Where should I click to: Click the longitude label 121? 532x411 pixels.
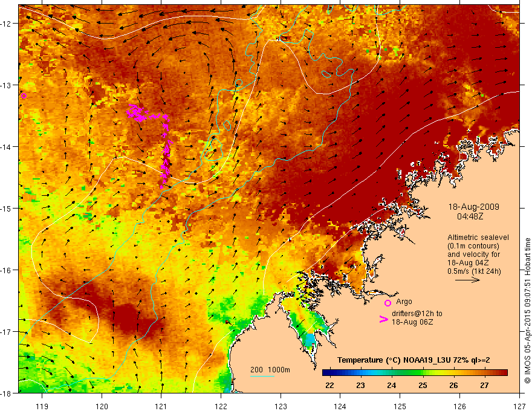161,406
